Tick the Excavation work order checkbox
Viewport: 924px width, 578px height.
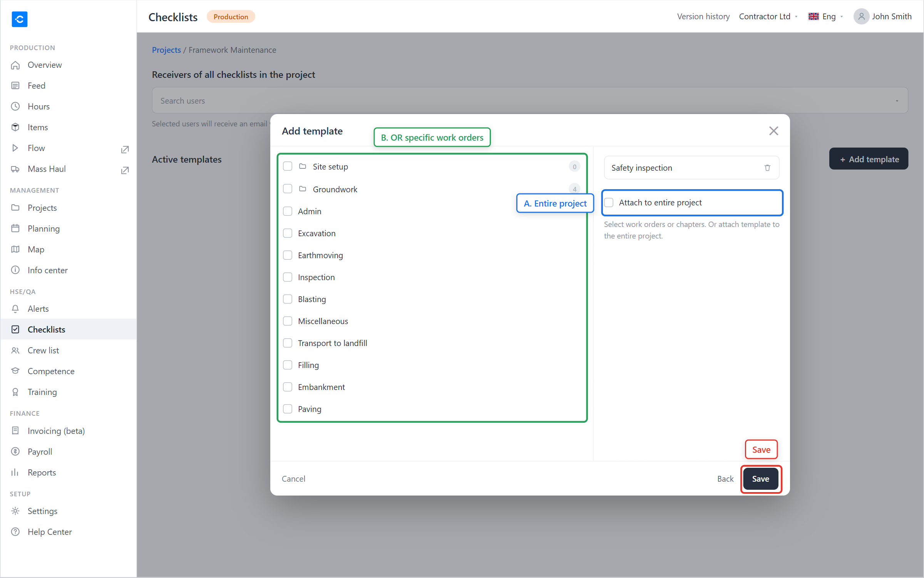click(288, 233)
